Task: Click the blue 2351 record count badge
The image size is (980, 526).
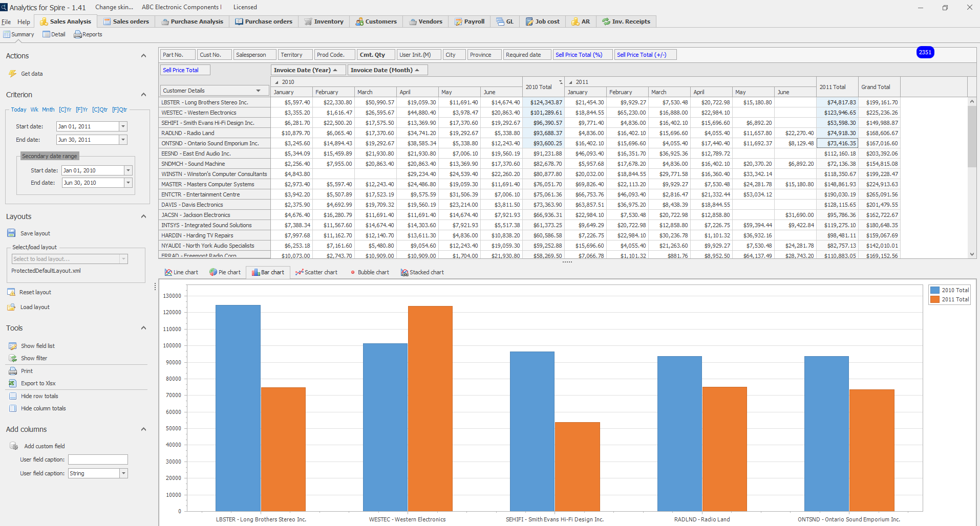Action: 925,52
